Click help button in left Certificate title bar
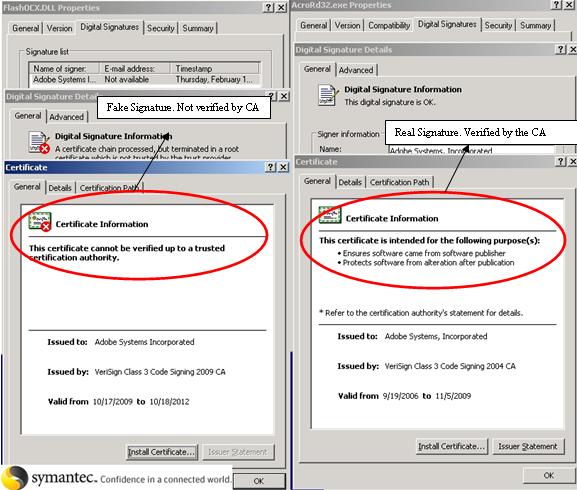The image size is (577, 490). click(270, 167)
